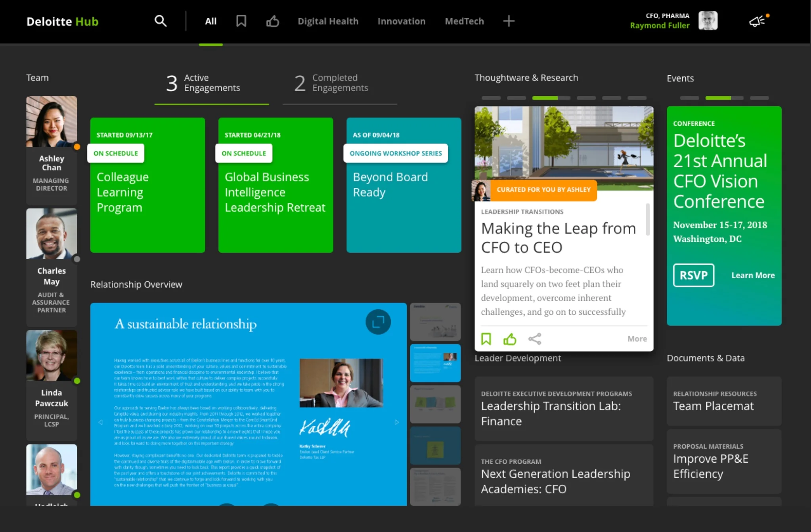The height and width of the screenshot is (532, 811).
Task: Open the search magnifier icon
Action: point(160,21)
